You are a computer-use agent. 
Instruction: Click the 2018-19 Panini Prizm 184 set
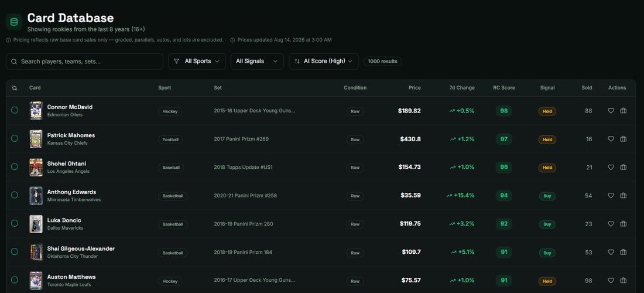(243, 252)
